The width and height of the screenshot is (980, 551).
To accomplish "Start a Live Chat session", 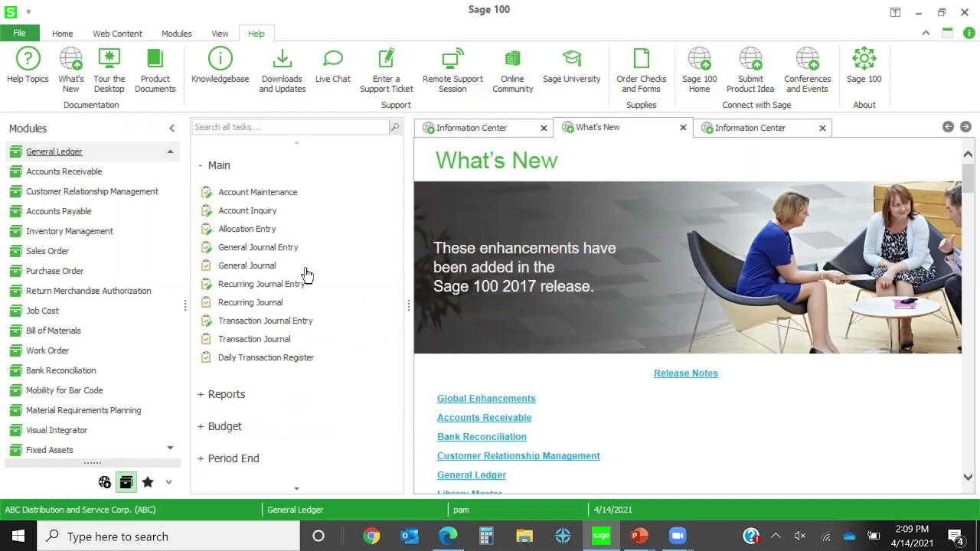I will coord(332,69).
